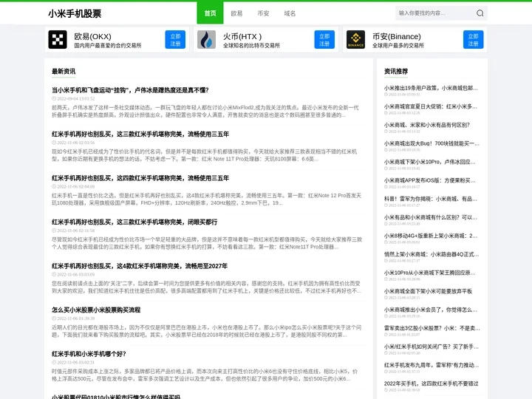
Task: Click the Binance logo icon
Action: click(355, 40)
